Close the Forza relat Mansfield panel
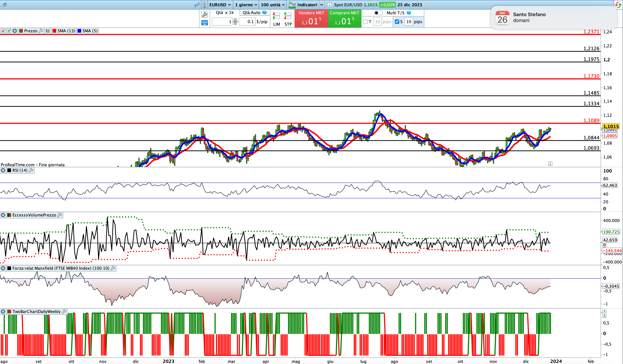 (3, 268)
